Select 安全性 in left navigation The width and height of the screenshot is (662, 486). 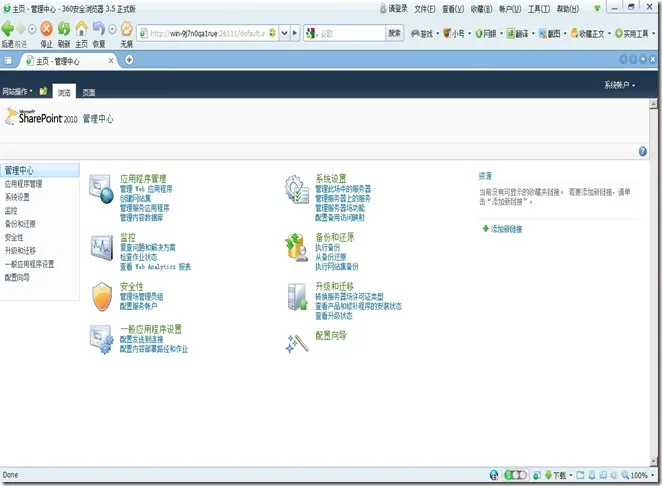(x=14, y=237)
